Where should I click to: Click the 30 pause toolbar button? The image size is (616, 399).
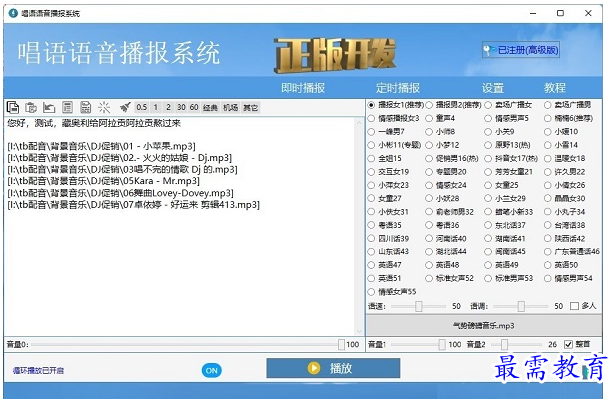tap(181, 107)
